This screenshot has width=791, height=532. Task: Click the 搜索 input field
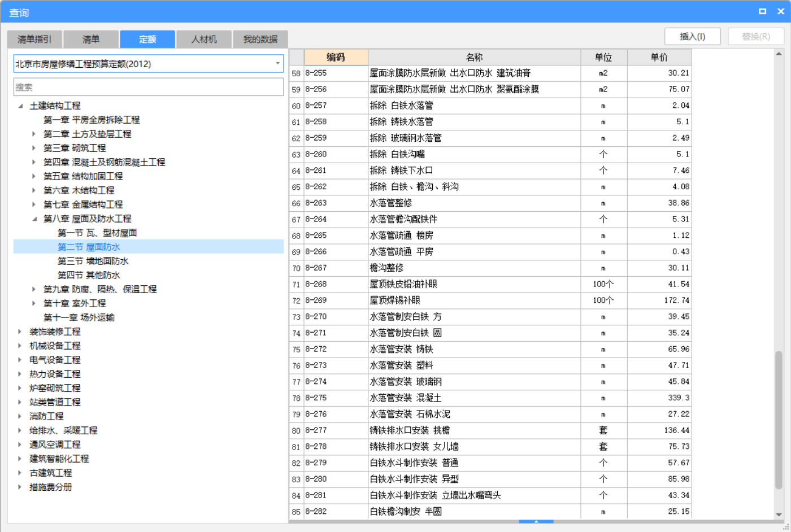point(149,87)
